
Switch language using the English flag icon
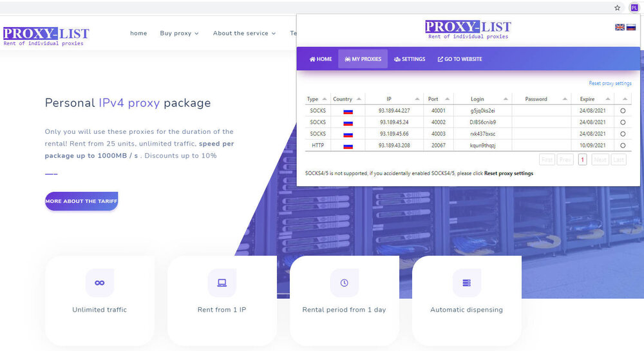620,27
